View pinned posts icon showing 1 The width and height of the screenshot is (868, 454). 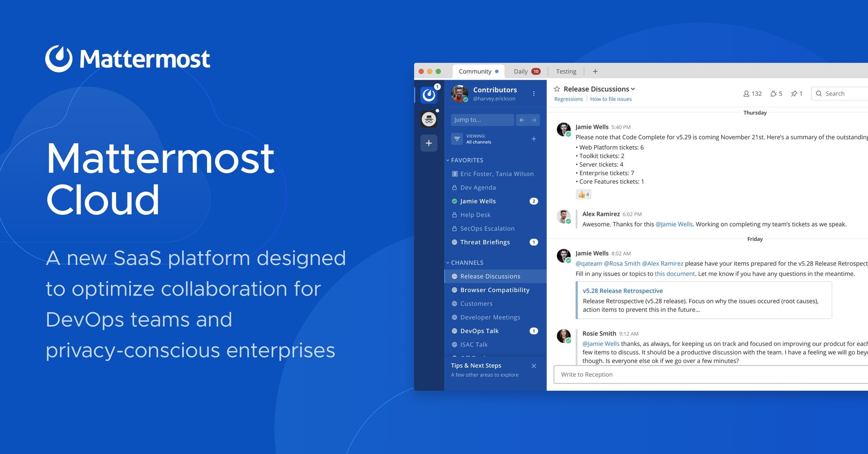pos(797,94)
